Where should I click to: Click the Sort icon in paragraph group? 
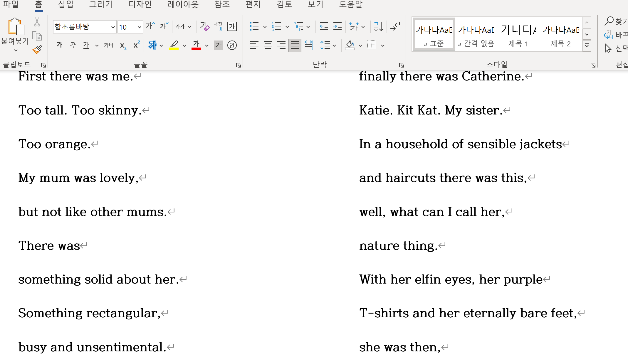[x=378, y=26]
